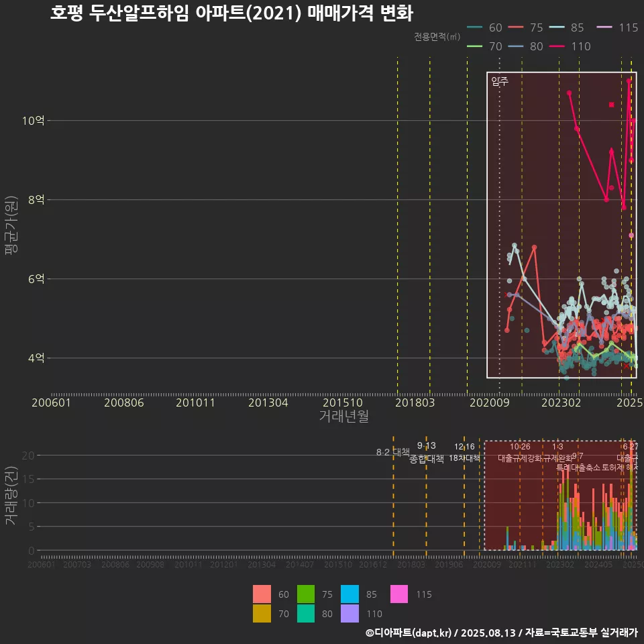Click the 6억 price axis label
This screenshot has height=644, width=644.
[x=36, y=279]
